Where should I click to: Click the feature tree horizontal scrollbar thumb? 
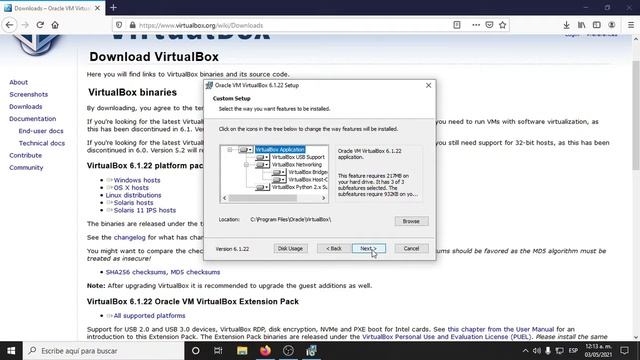(262, 198)
